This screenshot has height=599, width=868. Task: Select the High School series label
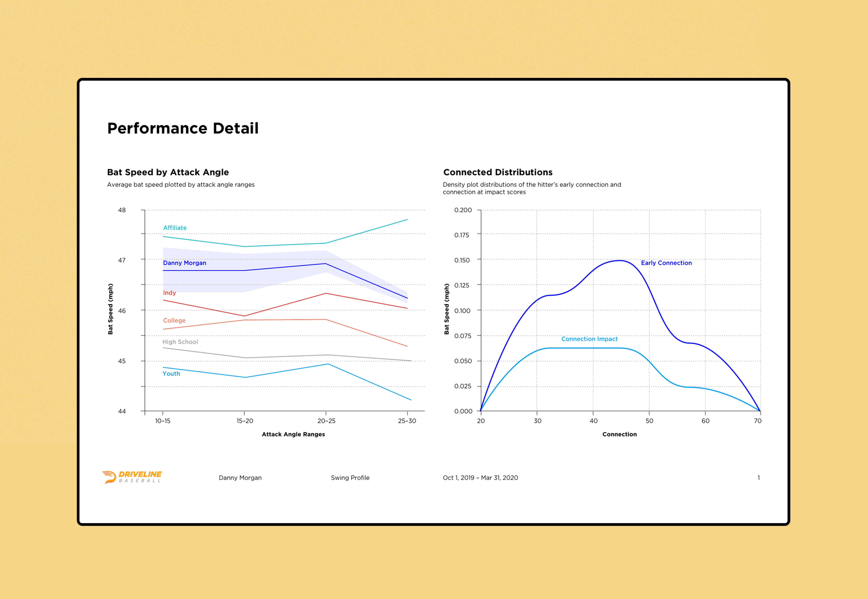[x=180, y=342]
